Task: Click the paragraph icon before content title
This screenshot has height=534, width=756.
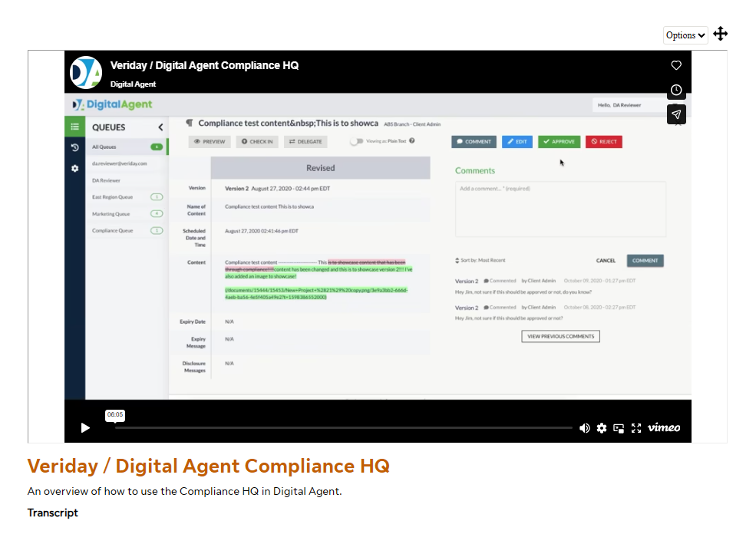Action: click(190, 123)
